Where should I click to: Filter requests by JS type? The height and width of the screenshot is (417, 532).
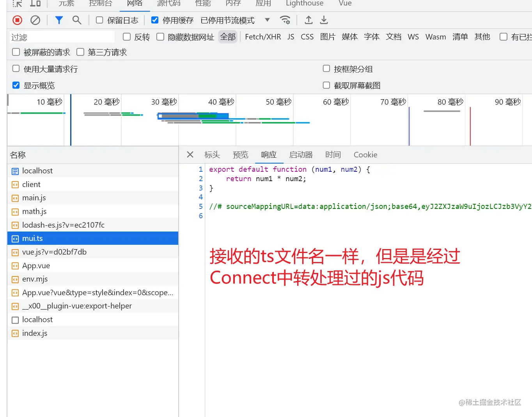click(291, 37)
